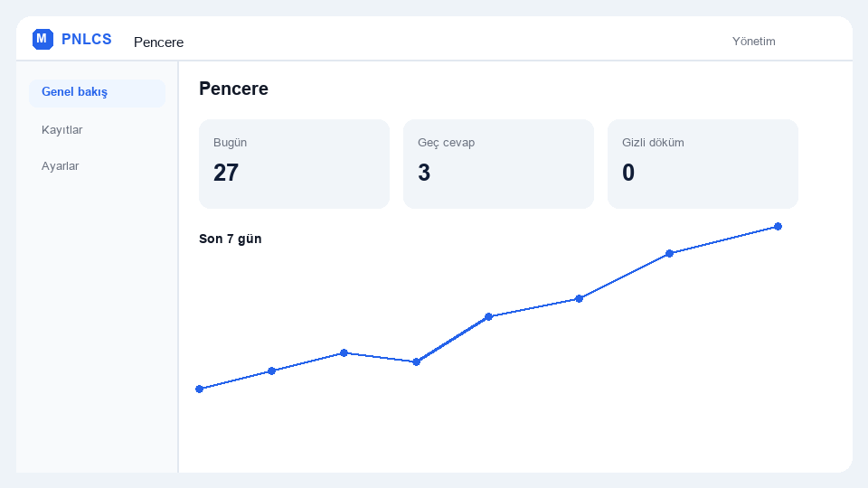The width and height of the screenshot is (868, 488).
Task: Click the value 27 in Bugün card
Action: [226, 173]
